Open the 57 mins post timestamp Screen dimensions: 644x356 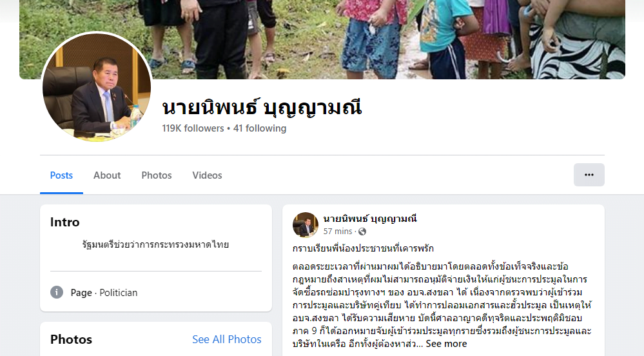[338, 232]
